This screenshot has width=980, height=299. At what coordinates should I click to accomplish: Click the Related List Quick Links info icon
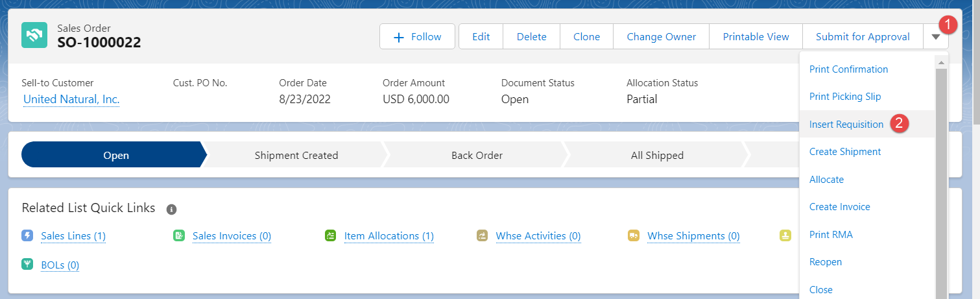pos(171,209)
